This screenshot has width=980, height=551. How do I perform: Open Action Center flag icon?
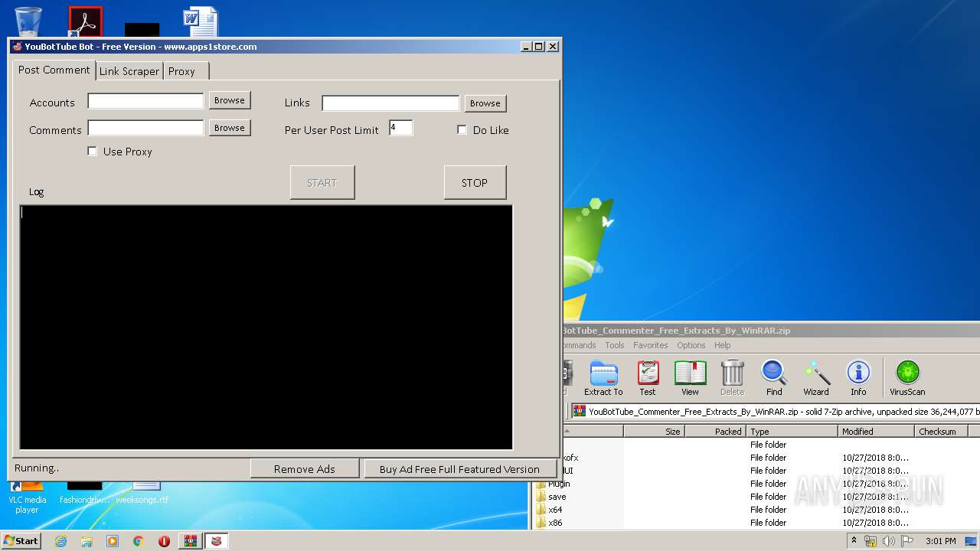point(909,541)
